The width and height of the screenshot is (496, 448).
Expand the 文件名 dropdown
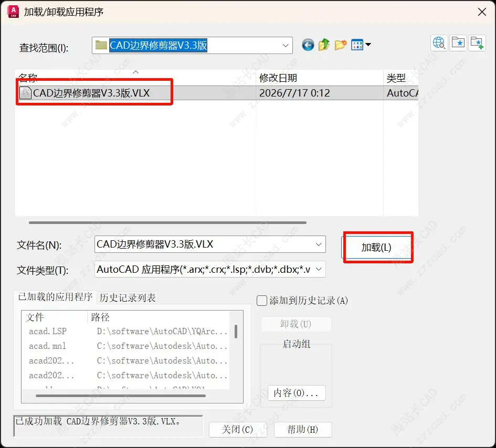[319, 244]
